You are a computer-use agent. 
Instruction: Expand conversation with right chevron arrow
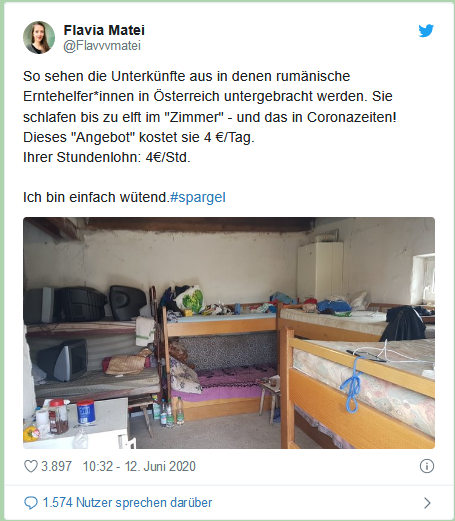pyautogui.click(x=427, y=503)
